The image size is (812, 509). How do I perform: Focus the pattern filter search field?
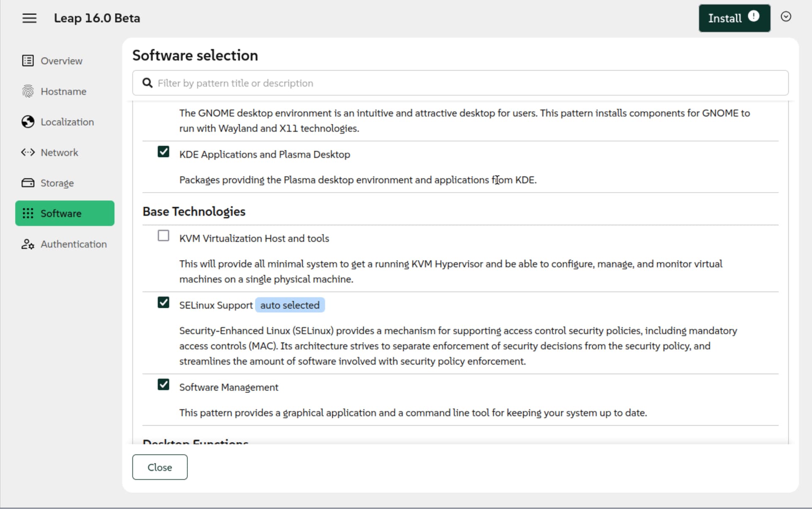point(465,83)
